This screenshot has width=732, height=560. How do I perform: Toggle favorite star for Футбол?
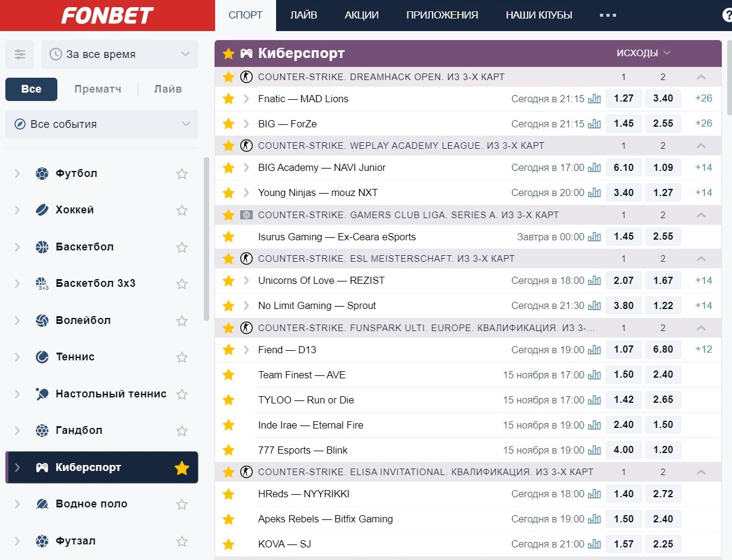pos(182,174)
